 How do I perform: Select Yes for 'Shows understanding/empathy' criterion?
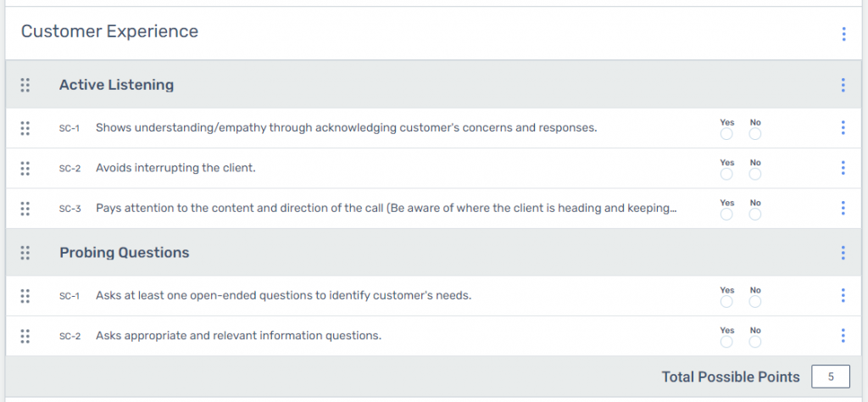[726, 134]
